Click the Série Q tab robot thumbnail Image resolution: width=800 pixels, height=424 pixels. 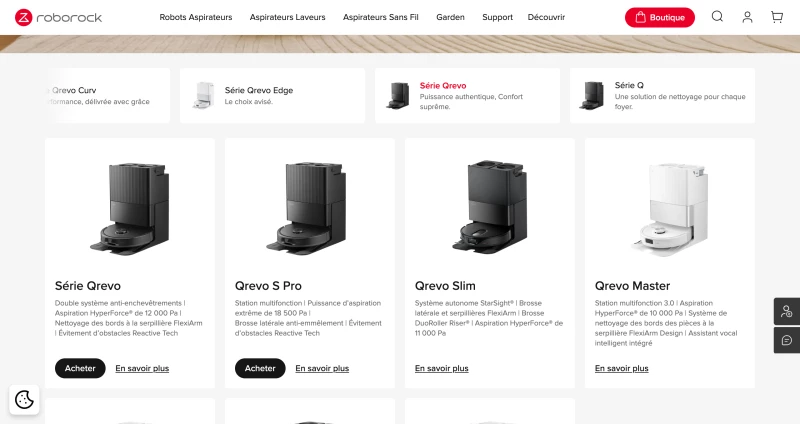click(592, 95)
